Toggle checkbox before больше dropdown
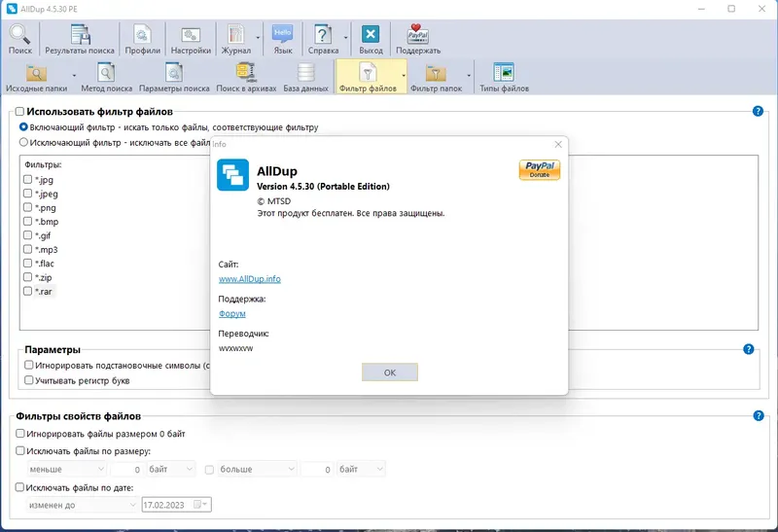The height and width of the screenshot is (532, 778). point(209,469)
